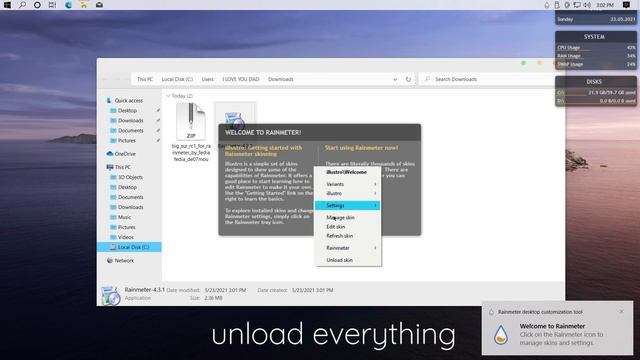Open the Windows Start menu
Screen dimensions: 640x360
(7, 5)
